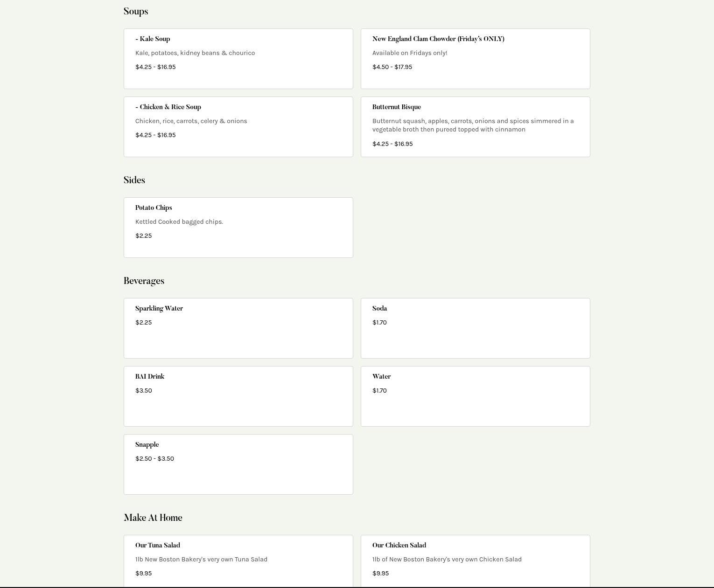The image size is (714, 588).
Task: Click the Beverages section heading
Action: pos(144,281)
